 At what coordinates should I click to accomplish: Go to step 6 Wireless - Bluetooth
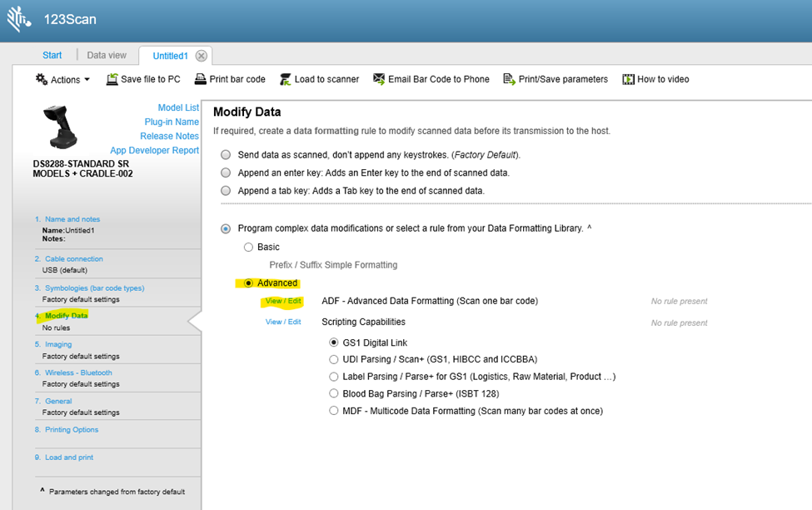tap(78, 372)
